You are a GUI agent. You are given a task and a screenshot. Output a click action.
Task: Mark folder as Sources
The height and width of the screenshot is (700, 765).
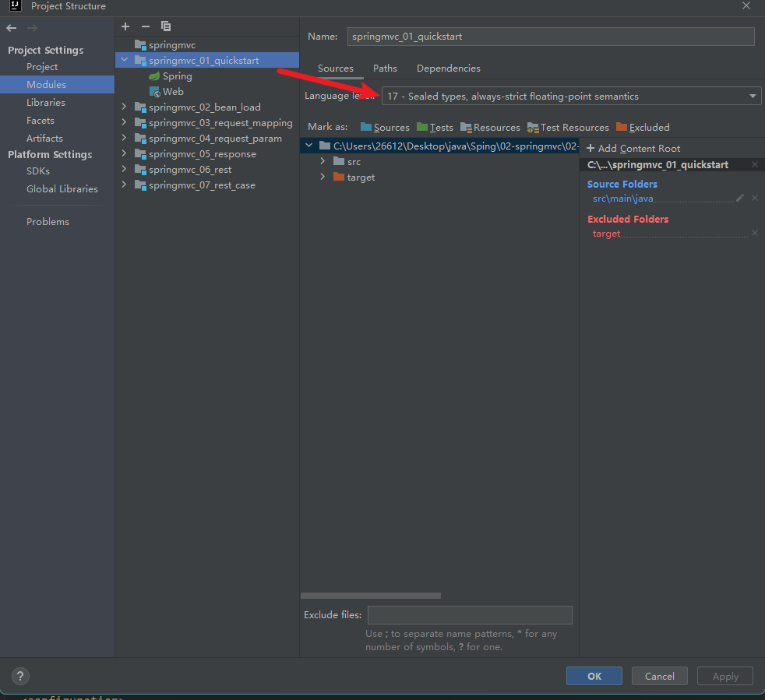[385, 128]
